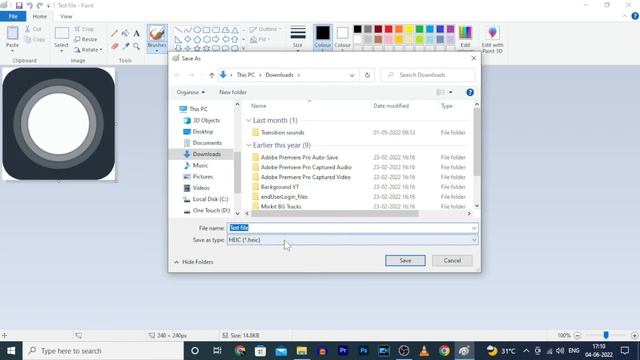This screenshot has width=640, height=360.
Task: Open Save As dialog help icon
Action: coord(470,93)
